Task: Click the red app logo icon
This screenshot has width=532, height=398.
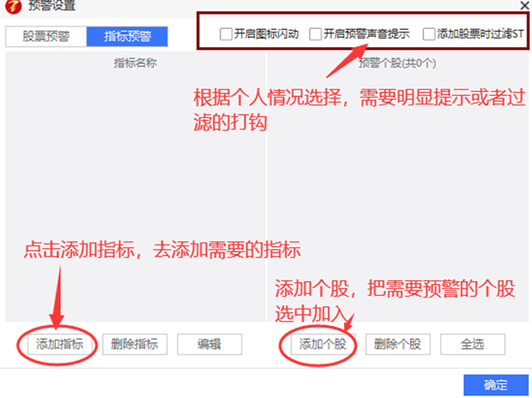Action: click(14, 6)
